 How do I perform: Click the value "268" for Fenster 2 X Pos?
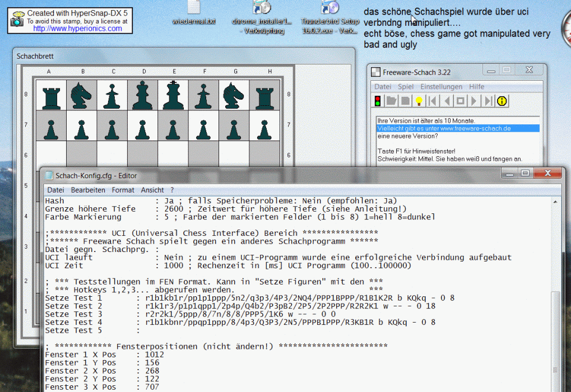[152, 371]
